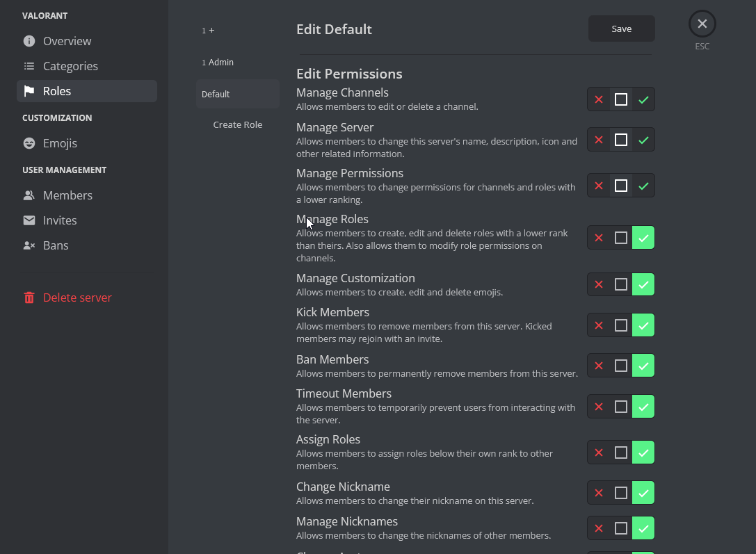This screenshot has width=756, height=554.
Task: Click the plus to add a role
Action: tap(211, 30)
